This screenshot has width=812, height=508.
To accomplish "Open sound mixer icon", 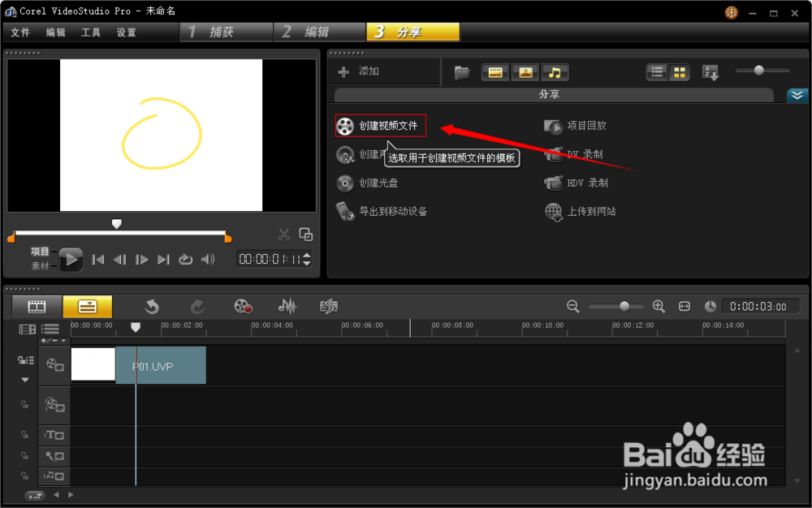I will pos(287,306).
